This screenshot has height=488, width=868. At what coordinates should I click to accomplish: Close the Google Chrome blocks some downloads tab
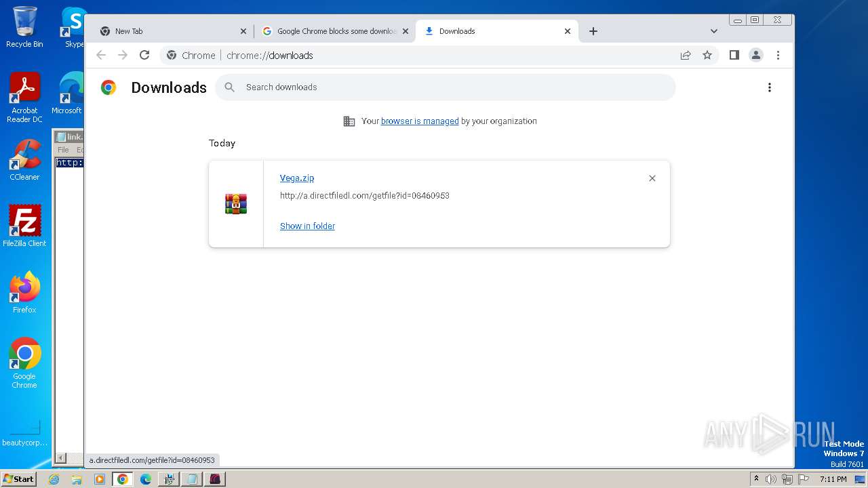(406, 31)
